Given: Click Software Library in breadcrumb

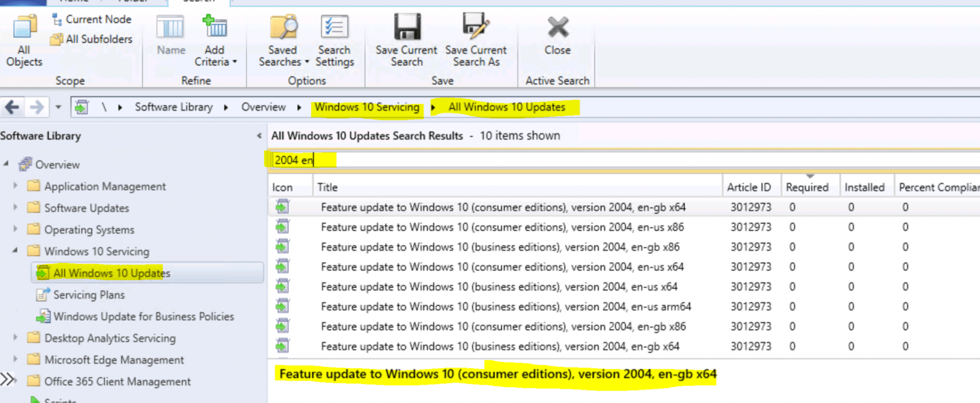Looking at the screenshot, I should 173,107.
